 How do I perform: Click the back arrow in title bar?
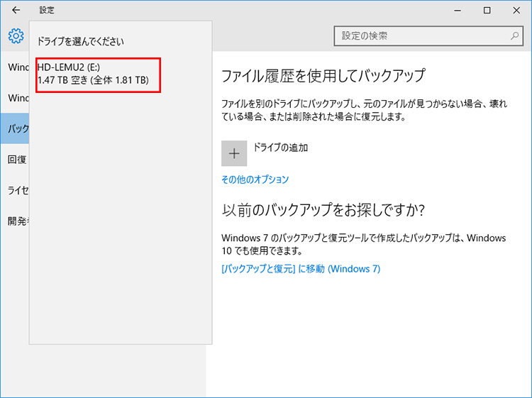pyautogui.click(x=16, y=10)
